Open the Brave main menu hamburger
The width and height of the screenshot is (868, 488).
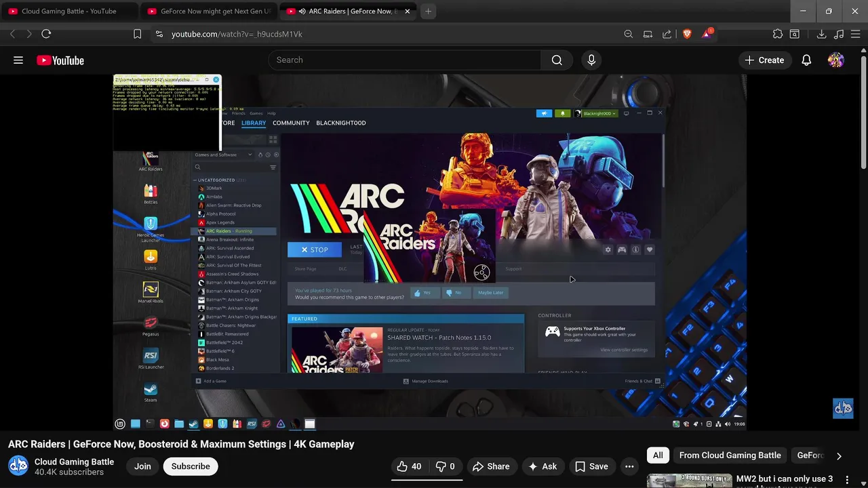coord(856,34)
